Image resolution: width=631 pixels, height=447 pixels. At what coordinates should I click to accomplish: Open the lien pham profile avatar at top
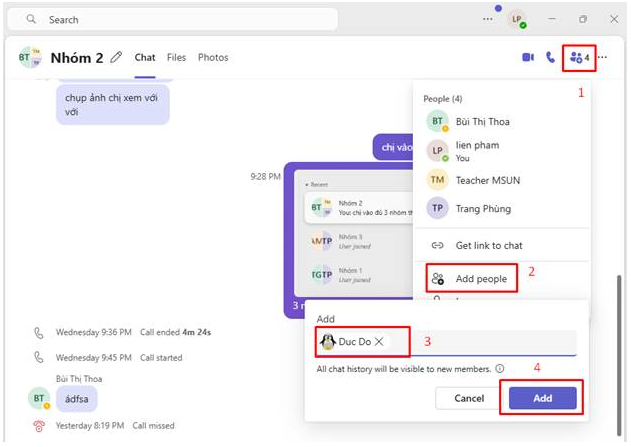point(516,19)
